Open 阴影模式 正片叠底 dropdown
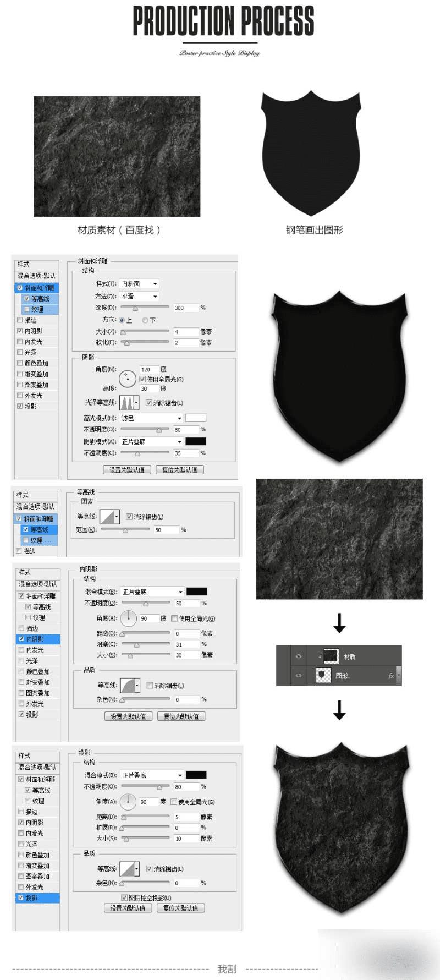 tap(151, 441)
